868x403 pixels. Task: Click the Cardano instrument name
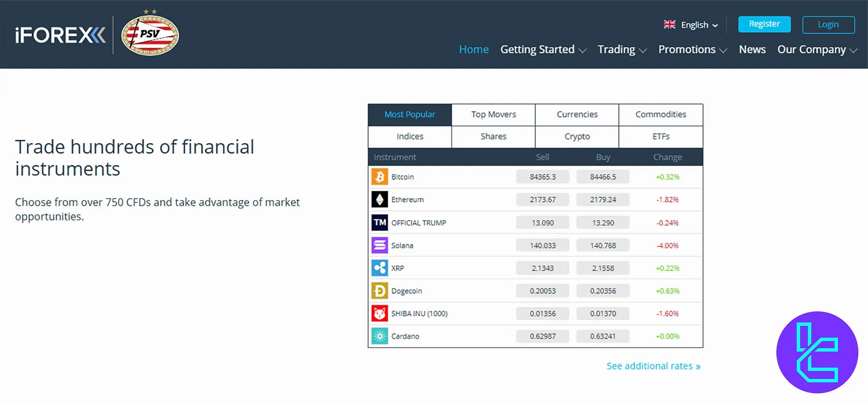pos(405,336)
